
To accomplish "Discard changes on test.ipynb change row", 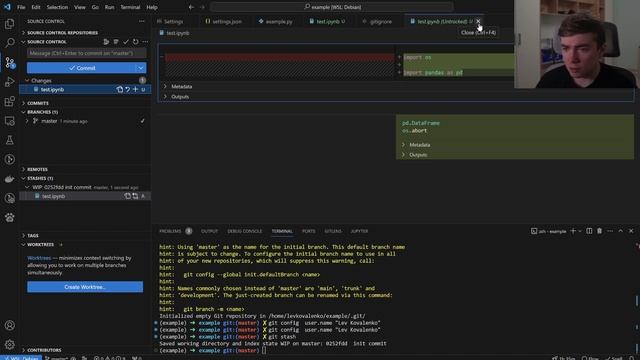I will (127, 89).
